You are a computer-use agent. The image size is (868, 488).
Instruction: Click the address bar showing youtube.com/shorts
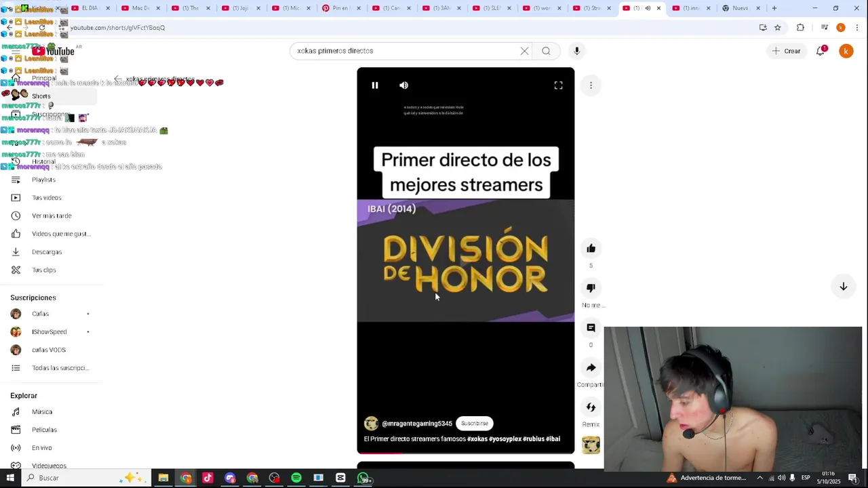[x=407, y=28]
